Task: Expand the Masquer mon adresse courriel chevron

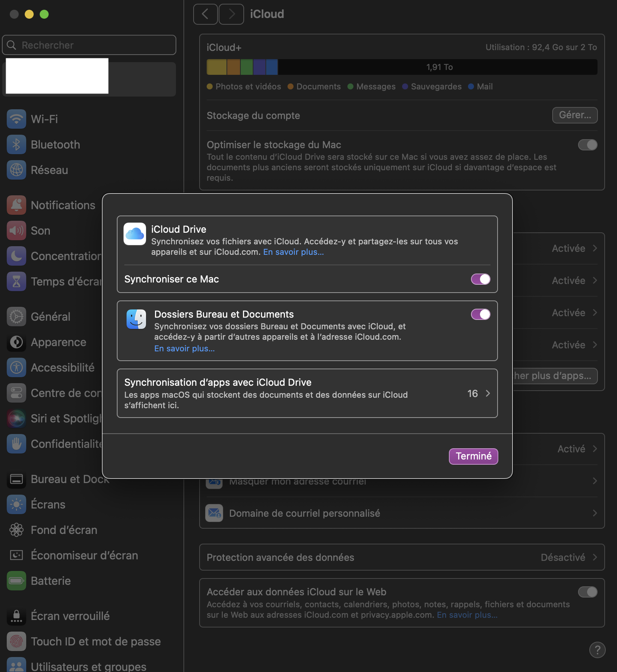Action: coord(595,481)
